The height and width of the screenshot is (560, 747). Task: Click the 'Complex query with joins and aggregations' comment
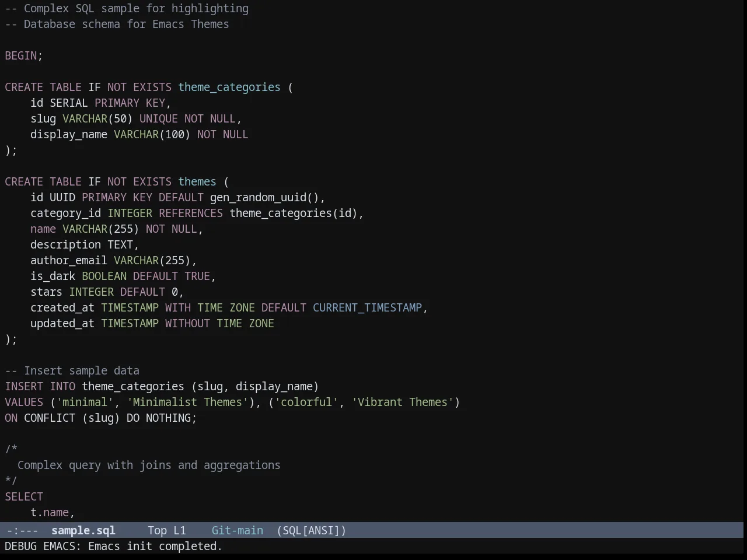coord(149,466)
